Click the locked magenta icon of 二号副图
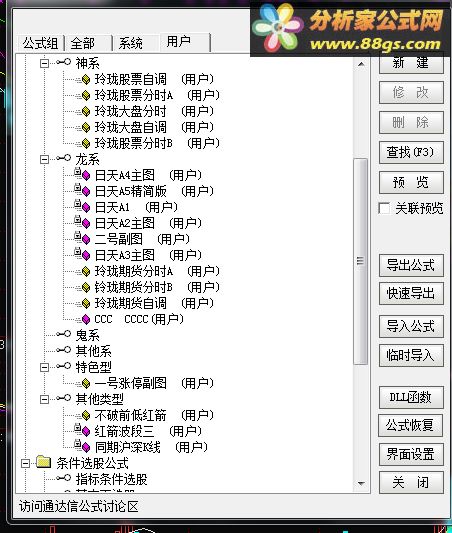The height and width of the screenshot is (533, 452). coord(83,239)
